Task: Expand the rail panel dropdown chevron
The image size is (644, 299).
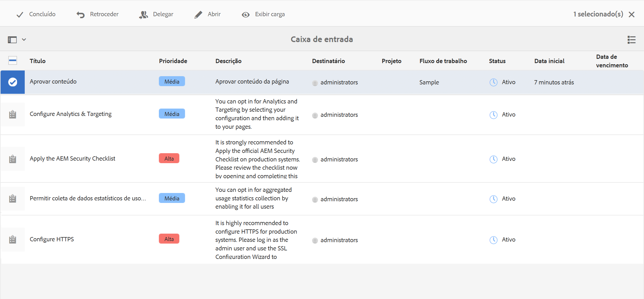Action: [x=24, y=40]
